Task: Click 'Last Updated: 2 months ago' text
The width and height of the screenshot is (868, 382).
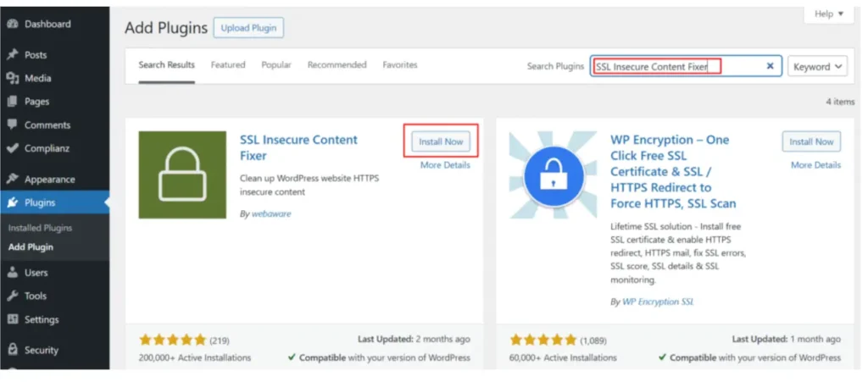Action: tap(414, 339)
